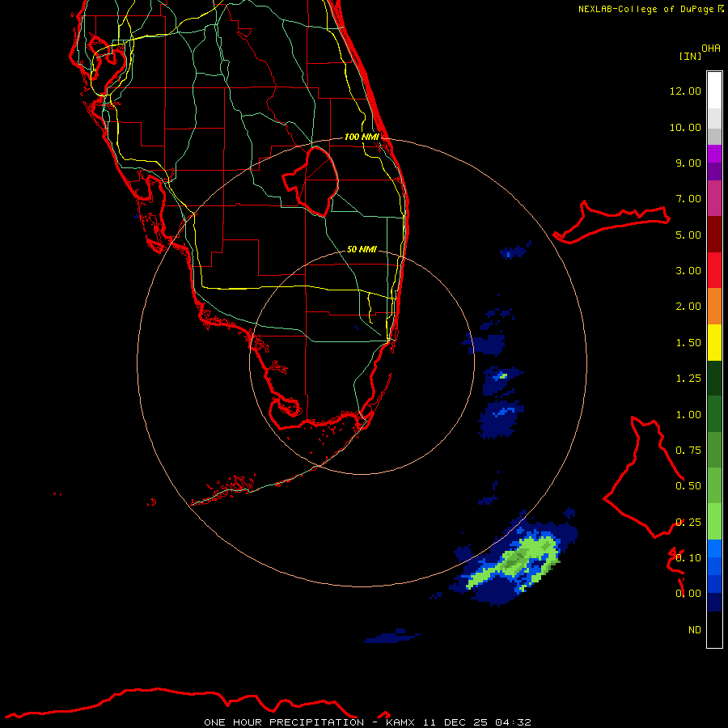
Task: Click the Andros island outline
Action: pos(643,478)
